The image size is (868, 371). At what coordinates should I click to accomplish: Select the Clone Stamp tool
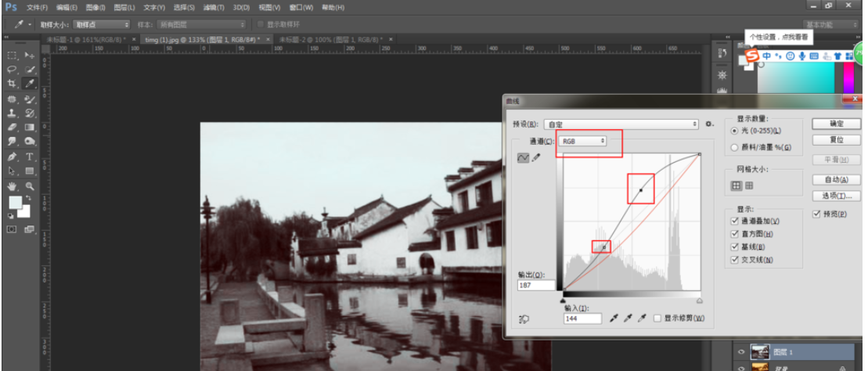click(x=13, y=113)
